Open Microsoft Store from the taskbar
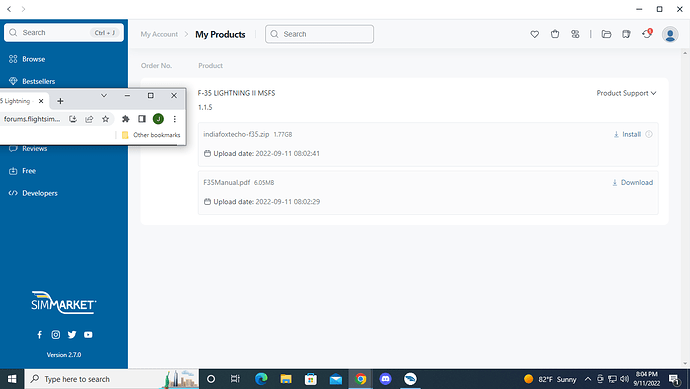 (x=311, y=379)
